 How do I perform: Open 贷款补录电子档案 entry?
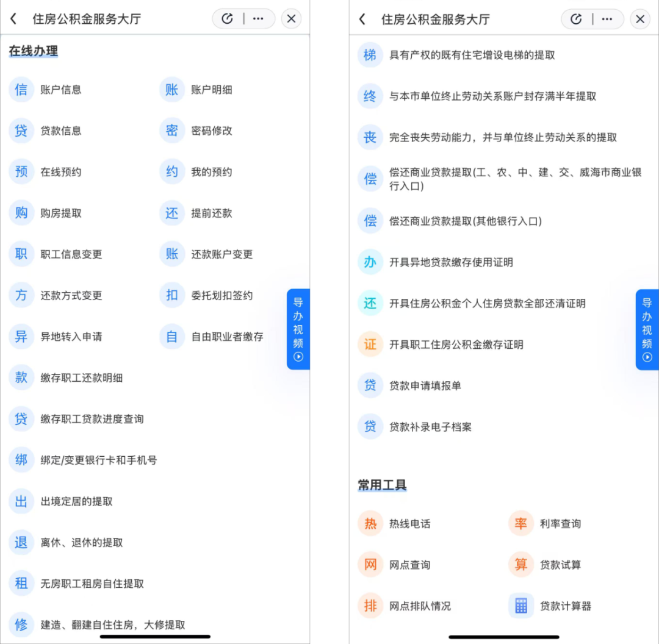pyautogui.click(x=430, y=427)
